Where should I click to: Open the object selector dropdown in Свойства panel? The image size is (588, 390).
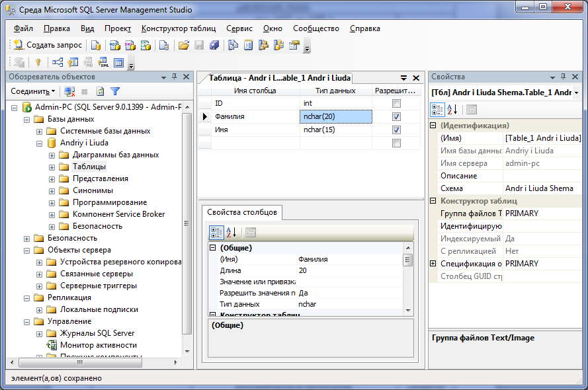click(x=576, y=93)
